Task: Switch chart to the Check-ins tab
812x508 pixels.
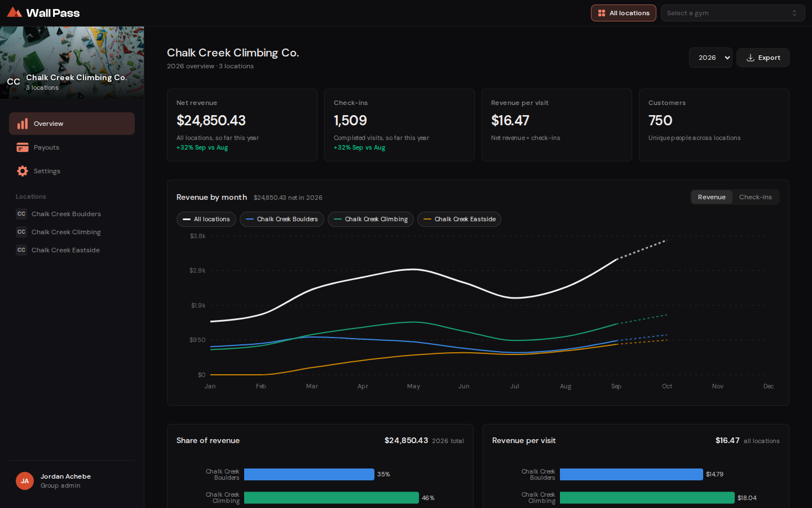Action: [x=756, y=197]
